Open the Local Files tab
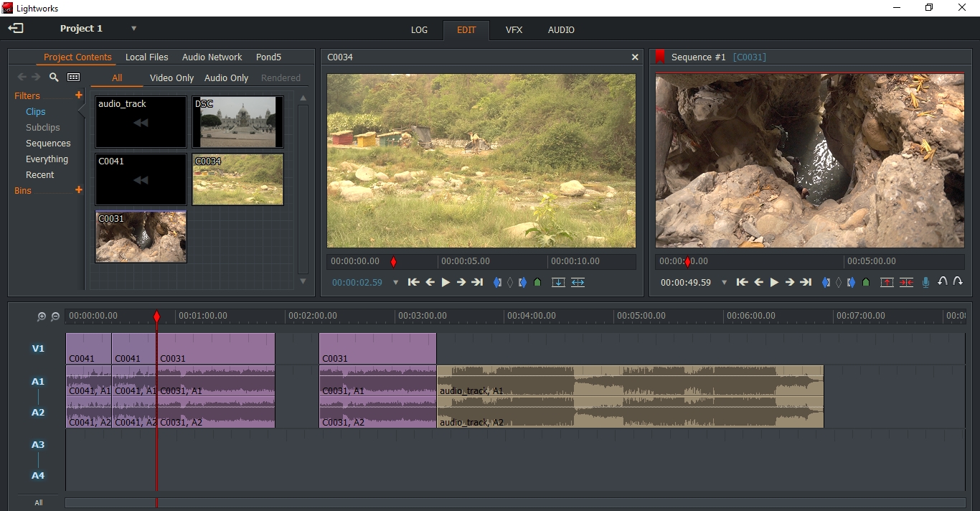Viewport: 980px width, 511px height. (146, 57)
